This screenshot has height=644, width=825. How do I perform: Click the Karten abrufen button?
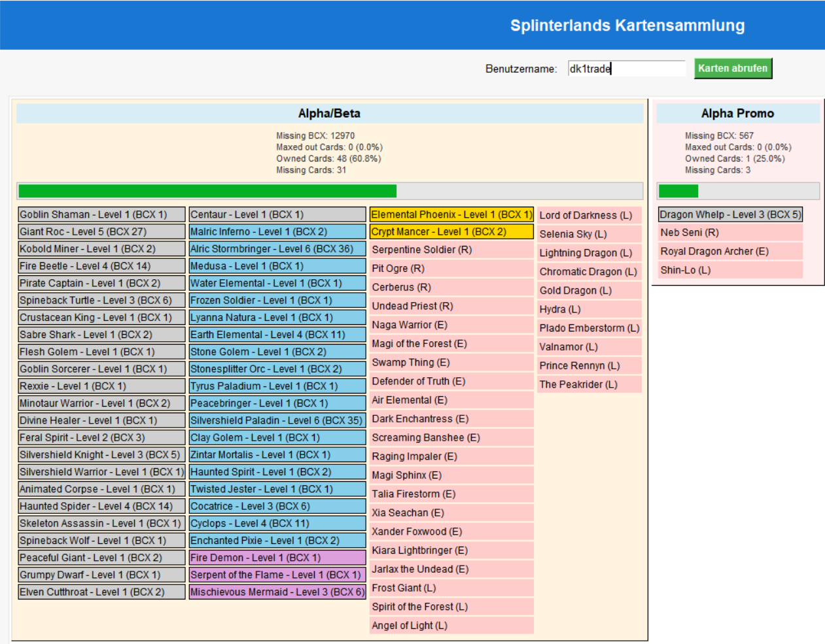[732, 69]
